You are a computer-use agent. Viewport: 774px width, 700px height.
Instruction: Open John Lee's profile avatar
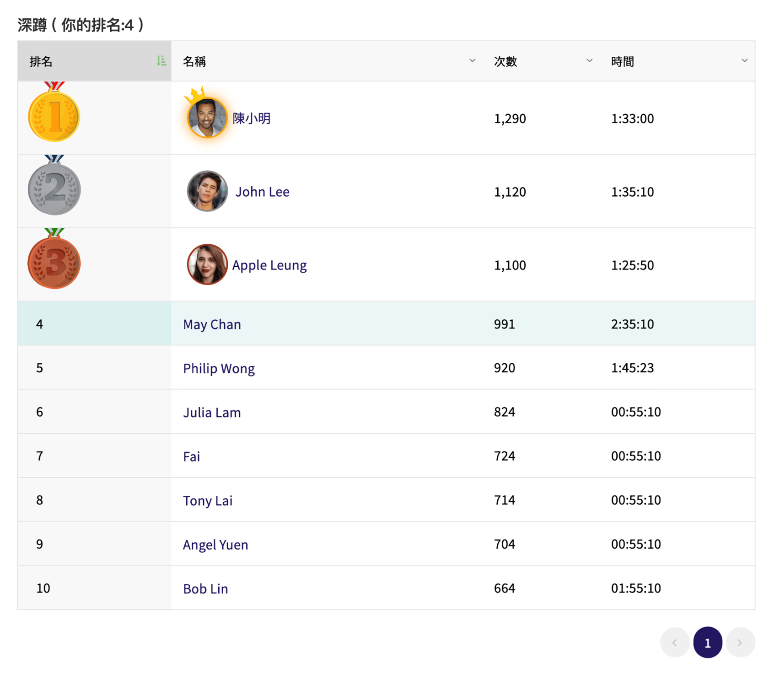point(207,191)
